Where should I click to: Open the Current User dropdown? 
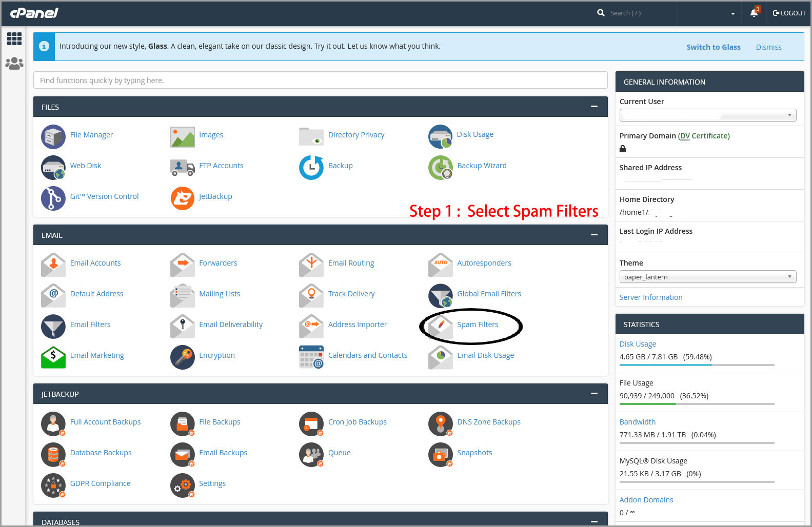tap(708, 115)
